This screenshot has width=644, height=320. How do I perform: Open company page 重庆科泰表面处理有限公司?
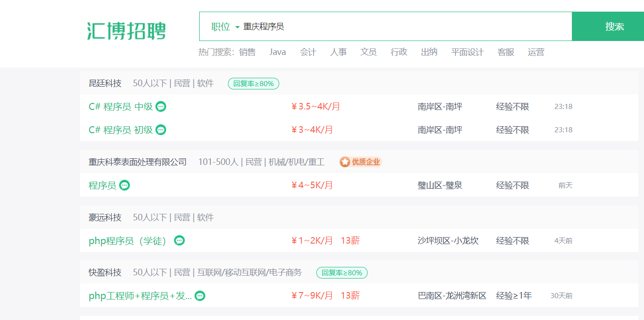coord(138,162)
